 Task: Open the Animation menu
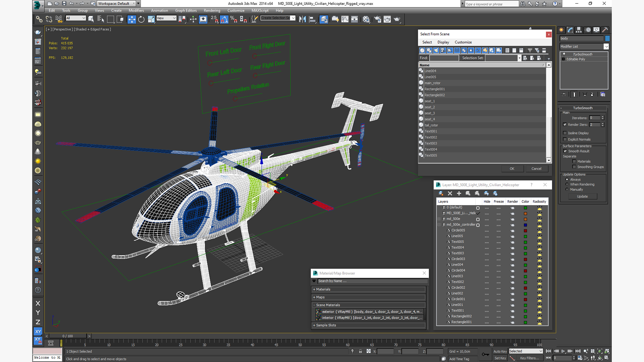point(159,11)
